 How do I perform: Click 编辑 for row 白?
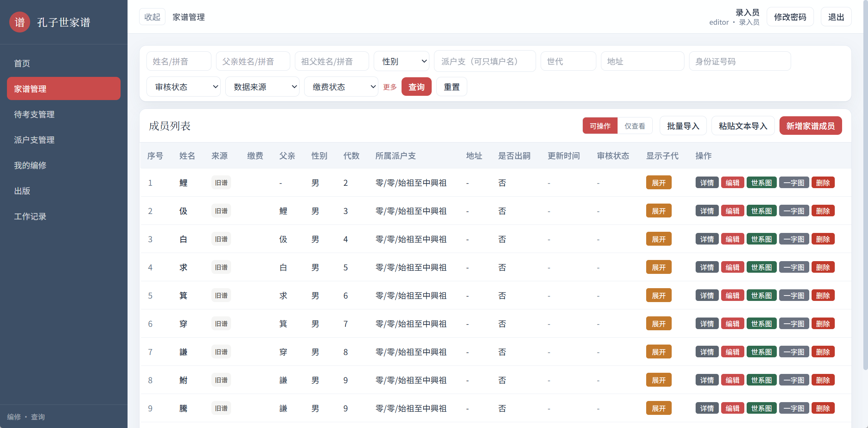(x=732, y=239)
